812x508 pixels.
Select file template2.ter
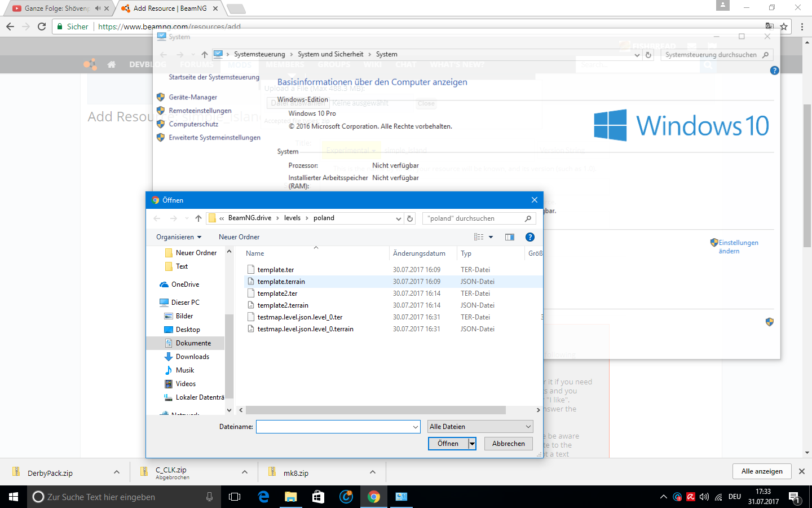coord(277,294)
